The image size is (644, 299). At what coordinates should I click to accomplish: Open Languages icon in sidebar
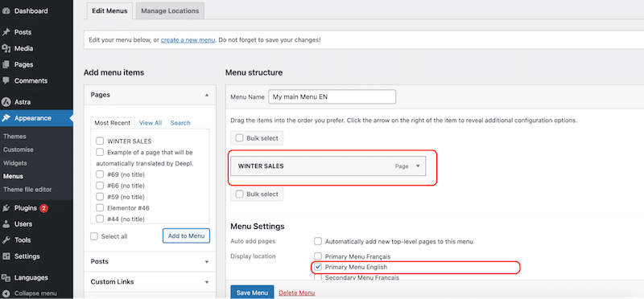6,277
